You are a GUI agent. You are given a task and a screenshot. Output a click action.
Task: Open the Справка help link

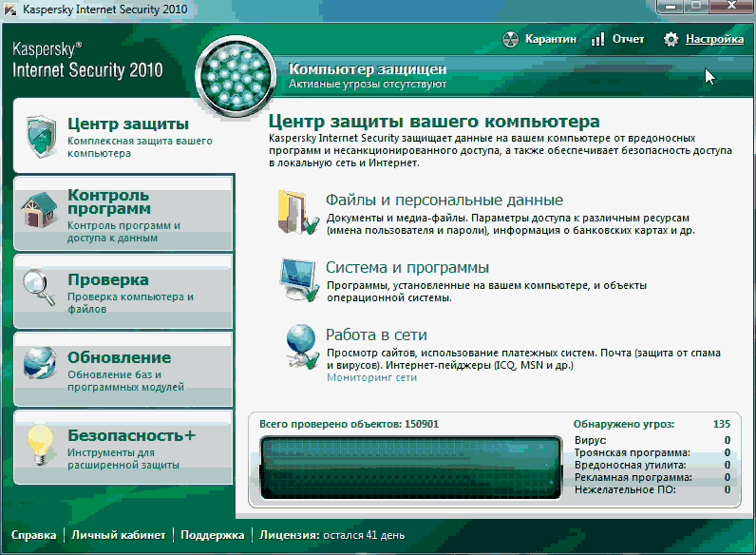click(31, 536)
